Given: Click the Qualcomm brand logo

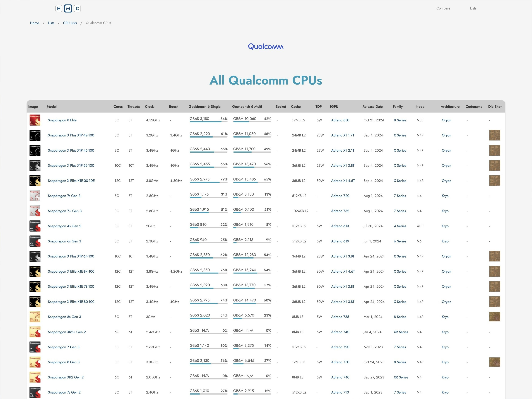Looking at the screenshot, I should pos(266,46).
